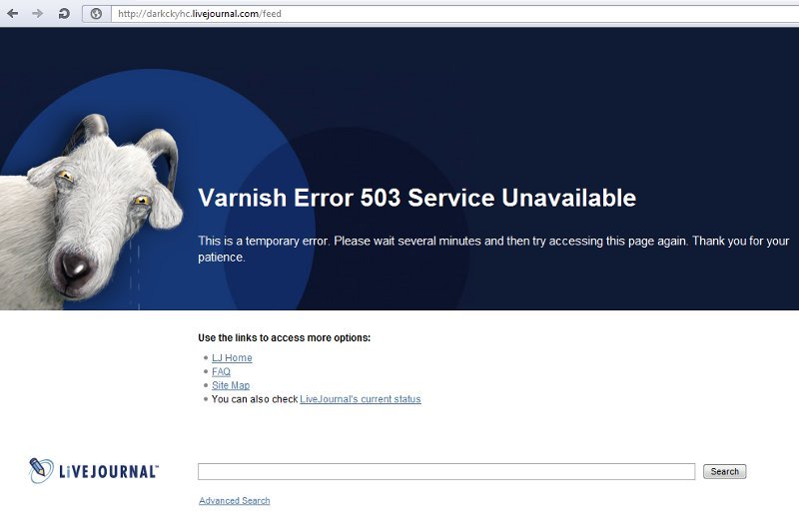The height and width of the screenshot is (532, 799).
Task: Click the browser back arrow
Action: click(x=13, y=14)
